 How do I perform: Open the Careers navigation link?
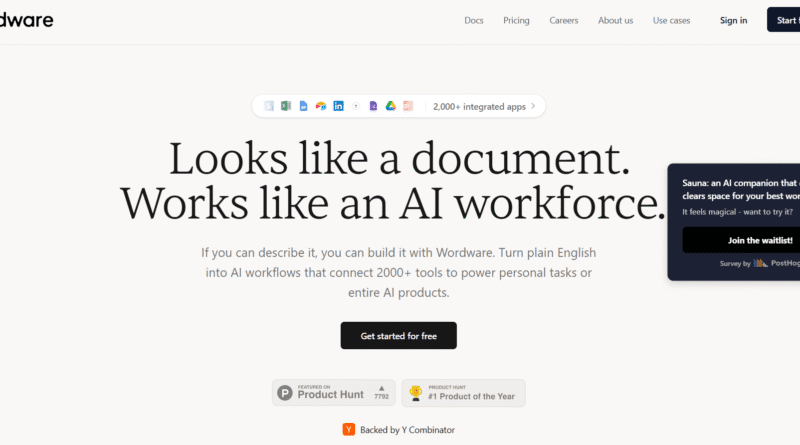click(x=564, y=20)
